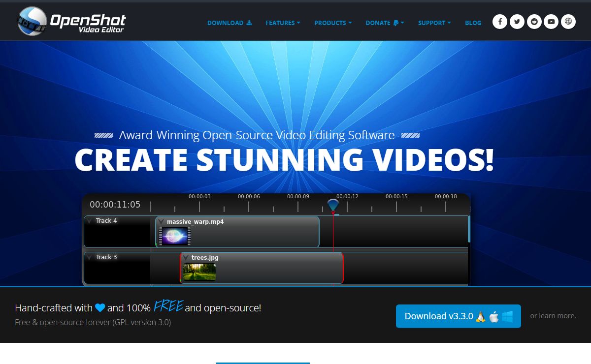Click the trees.jpg clip name
Viewport: 591px width, 364px height.
coord(205,258)
